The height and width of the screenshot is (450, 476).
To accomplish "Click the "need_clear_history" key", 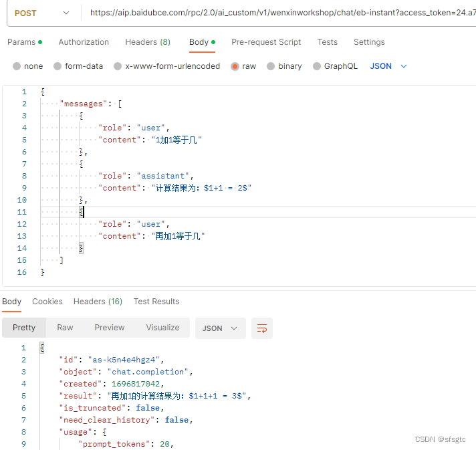I will click(x=107, y=420).
